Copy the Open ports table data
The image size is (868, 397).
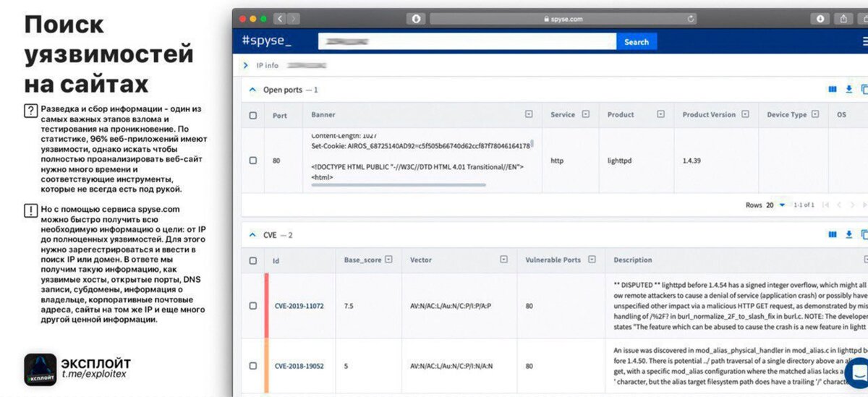(864, 90)
